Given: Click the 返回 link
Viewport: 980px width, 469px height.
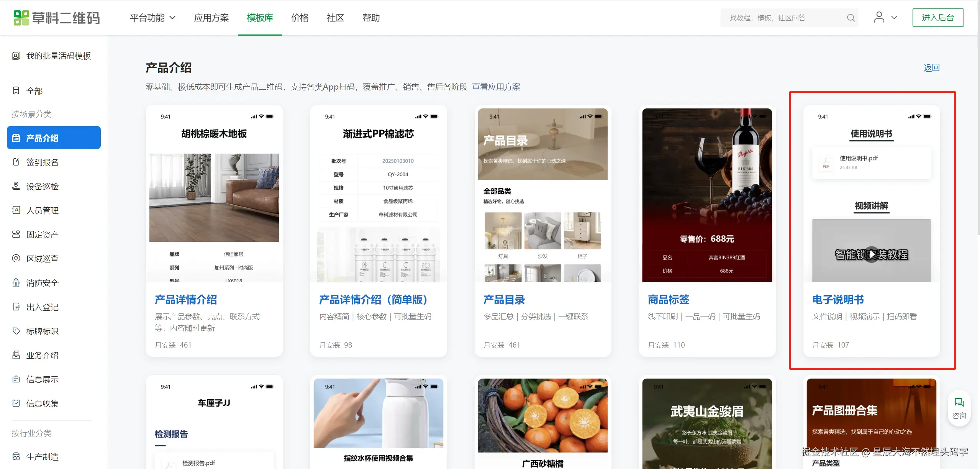Looking at the screenshot, I should [x=931, y=68].
